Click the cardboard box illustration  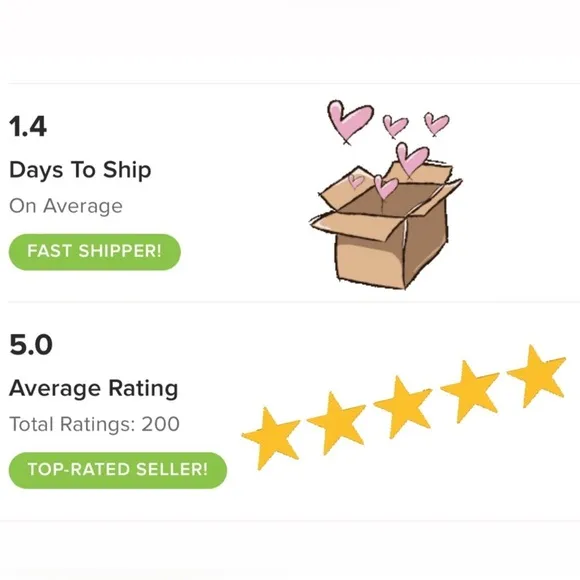(386, 226)
